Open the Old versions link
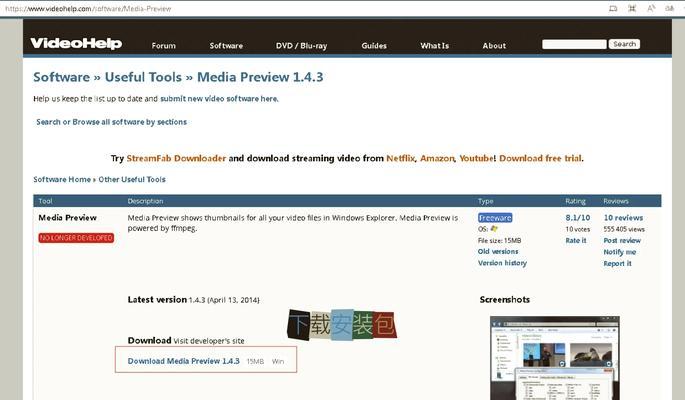The width and height of the screenshot is (685, 400). click(x=498, y=252)
